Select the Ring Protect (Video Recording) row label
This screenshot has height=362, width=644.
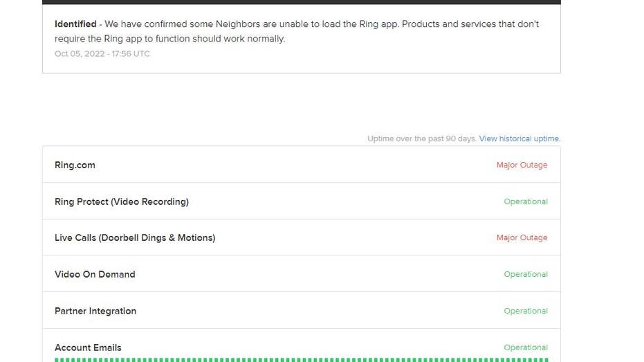122,201
